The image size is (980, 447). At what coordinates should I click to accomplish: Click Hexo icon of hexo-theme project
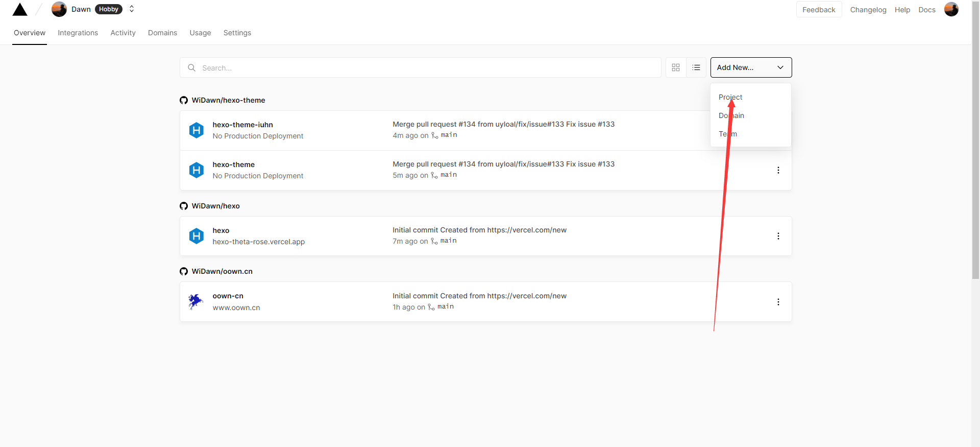click(x=197, y=170)
